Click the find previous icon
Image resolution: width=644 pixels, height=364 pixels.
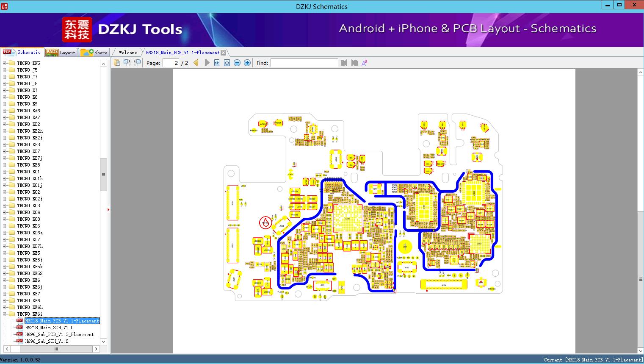click(344, 63)
